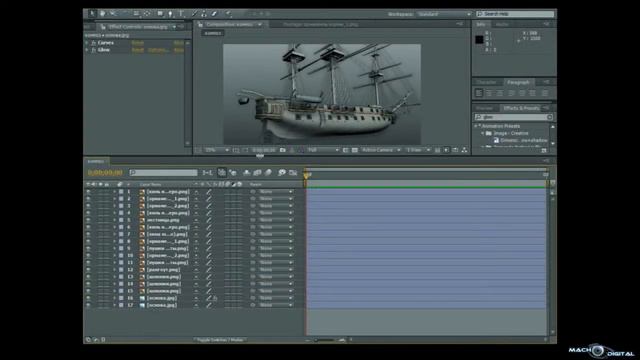Click the timeline layer search field
Screen dimensions: 640x360
(x=163, y=173)
